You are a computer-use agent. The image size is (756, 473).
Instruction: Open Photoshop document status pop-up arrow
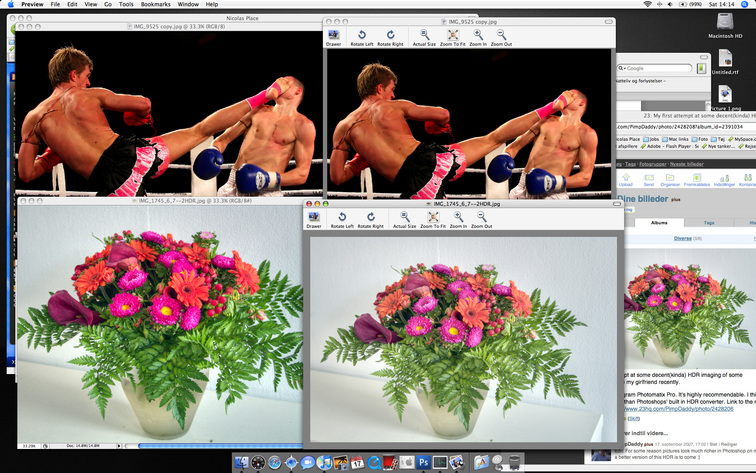[x=119, y=446]
